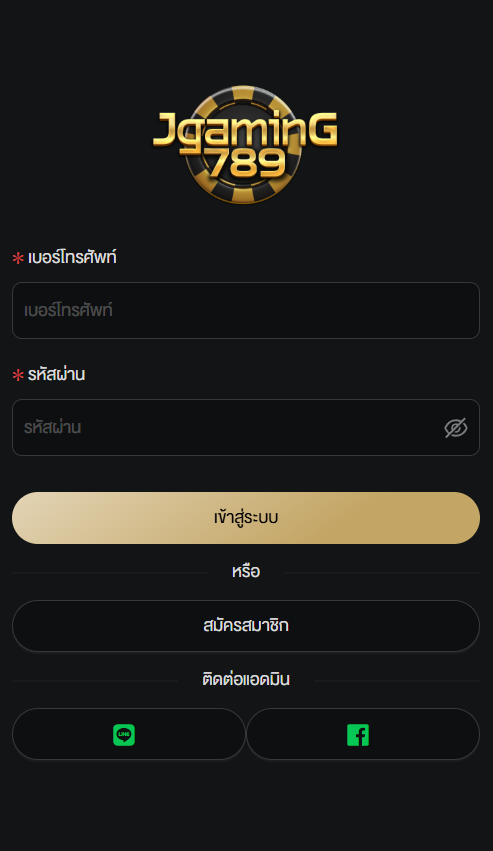This screenshot has height=851, width=493.
Task: Click the หรือ divider text
Action: click(x=246, y=572)
